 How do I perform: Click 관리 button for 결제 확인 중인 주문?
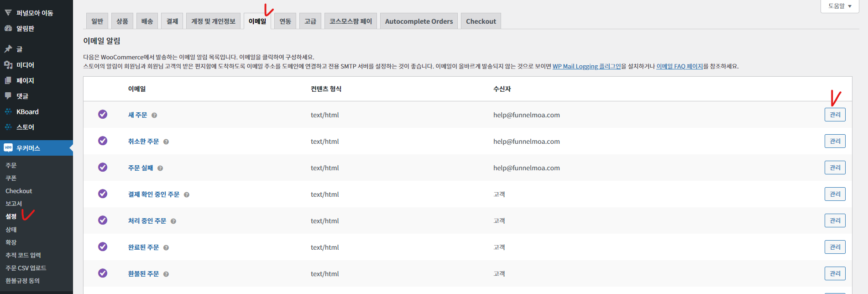[x=835, y=194]
